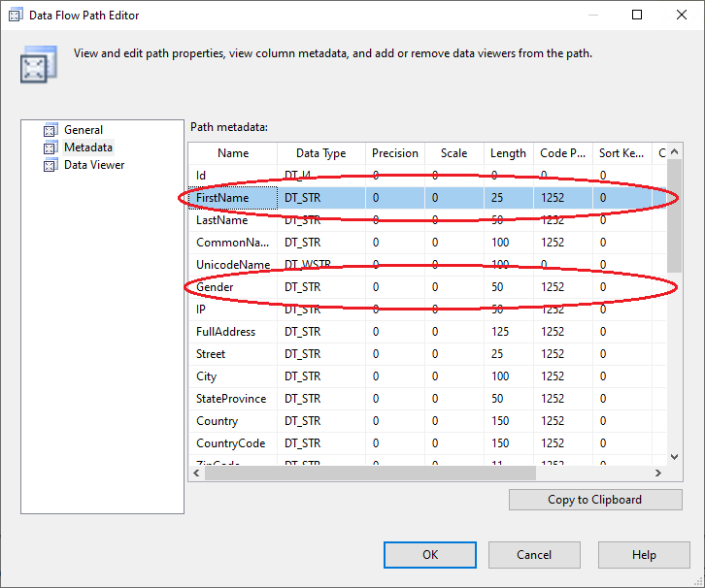Click the Metadata page icon

pyautogui.click(x=50, y=147)
